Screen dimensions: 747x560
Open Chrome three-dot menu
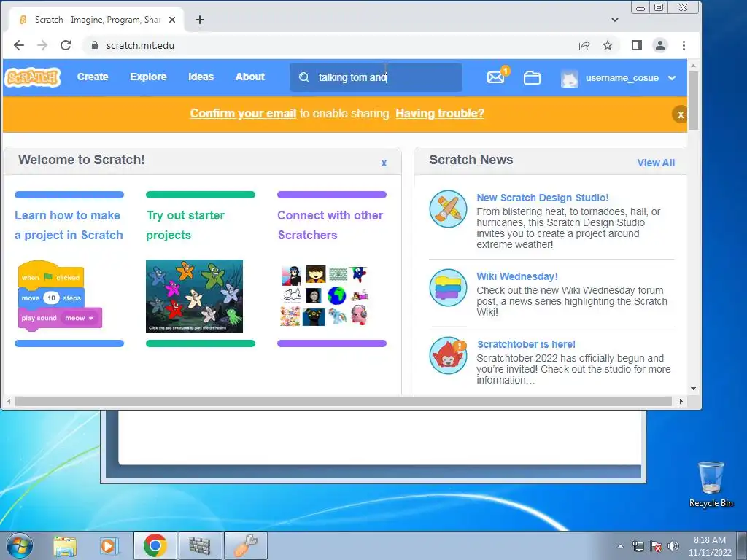684,45
